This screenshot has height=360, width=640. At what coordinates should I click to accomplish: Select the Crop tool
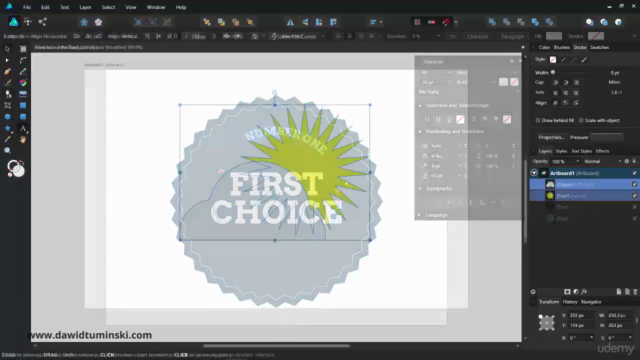point(7,105)
